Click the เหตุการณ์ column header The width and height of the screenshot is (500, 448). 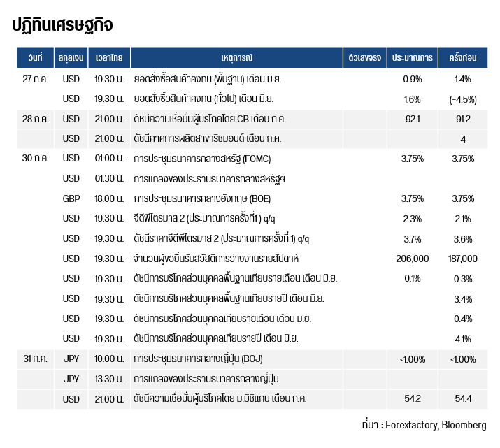coord(236,58)
